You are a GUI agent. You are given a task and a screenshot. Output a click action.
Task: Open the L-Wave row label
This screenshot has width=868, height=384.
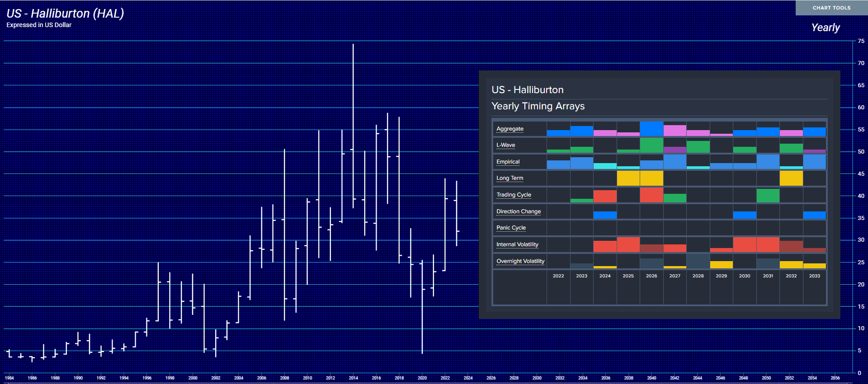point(506,145)
